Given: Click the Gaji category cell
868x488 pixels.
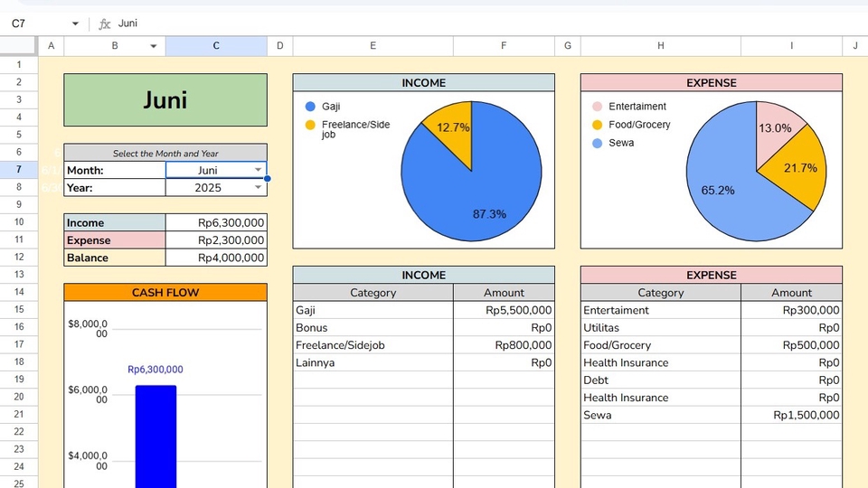Looking at the screenshot, I should point(373,310).
